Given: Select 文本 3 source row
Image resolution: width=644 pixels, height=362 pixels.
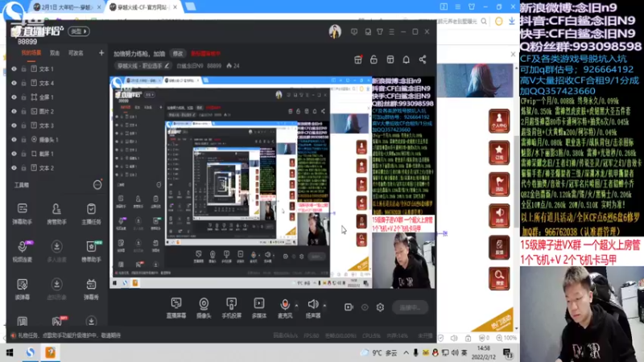Looking at the screenshot, I should [57, 125].
